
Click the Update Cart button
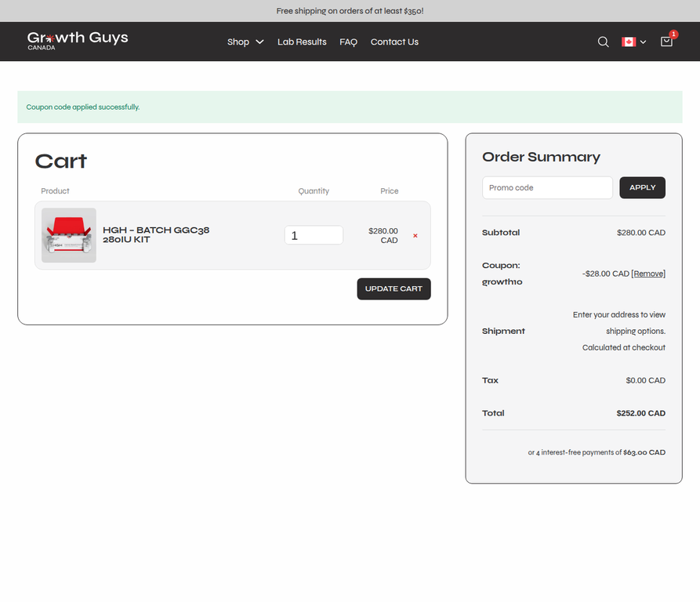pos(394,288)
